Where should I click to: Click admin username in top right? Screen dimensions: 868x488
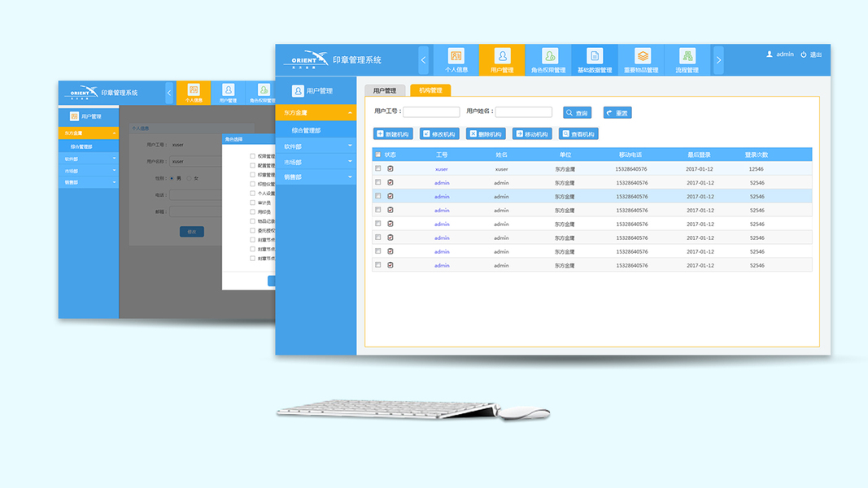pos(785,54)
